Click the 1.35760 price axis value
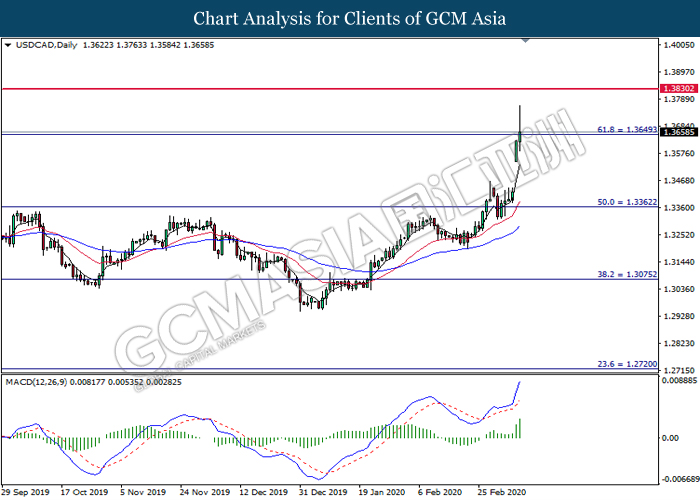The image size is (700, 500). point(679,154)
